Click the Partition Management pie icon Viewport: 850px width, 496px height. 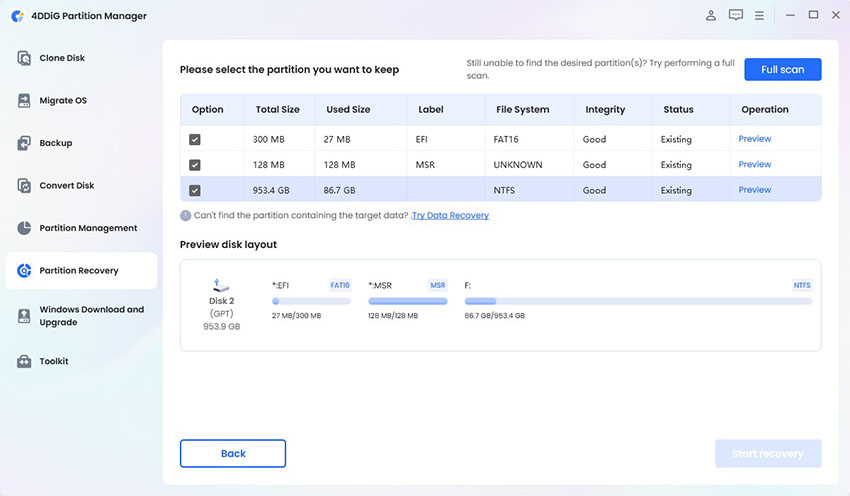coord(24,228)
